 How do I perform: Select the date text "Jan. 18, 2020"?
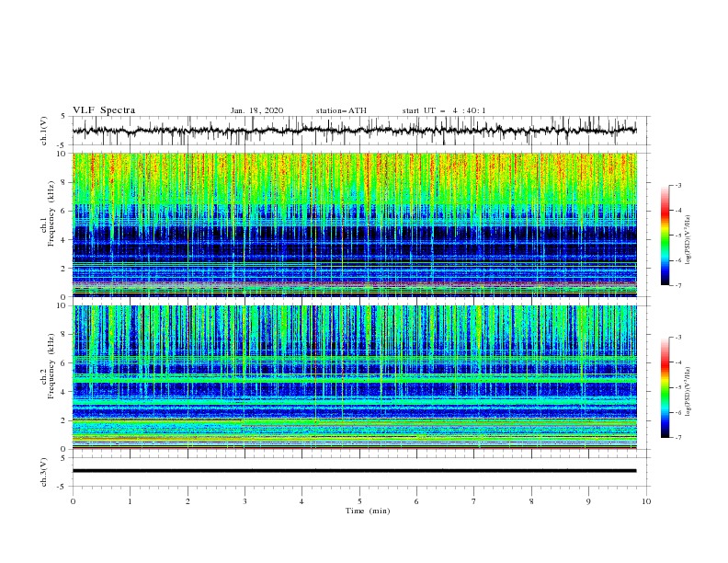tap(256, 110)
